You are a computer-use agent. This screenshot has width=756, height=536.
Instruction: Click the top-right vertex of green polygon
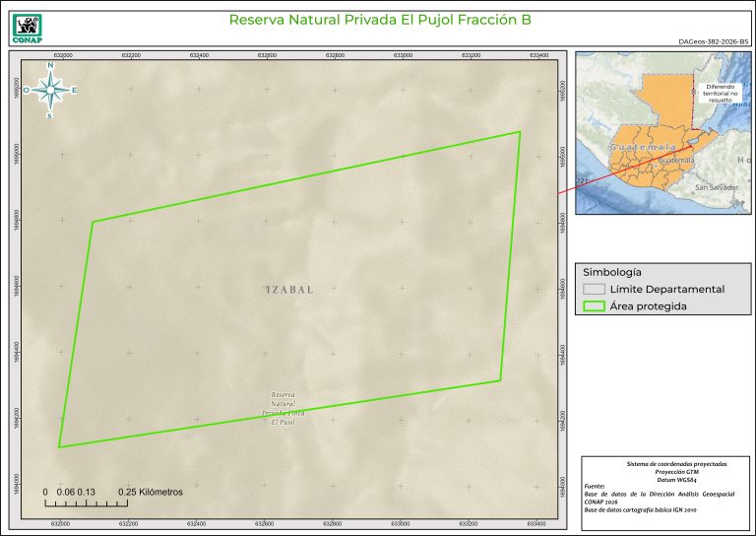(x=519, y=132)
